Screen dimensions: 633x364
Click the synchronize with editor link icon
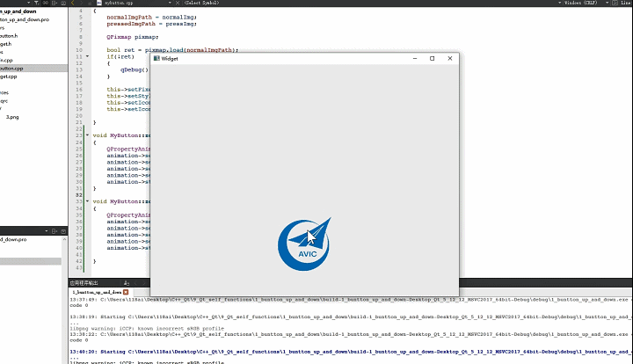(46, 3)
